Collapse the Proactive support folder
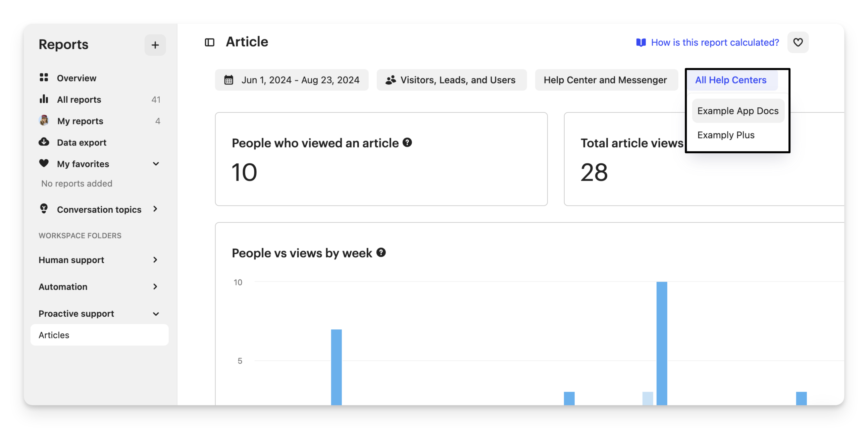The width and height of the screenshot is (868, 429). coord(156,314)
